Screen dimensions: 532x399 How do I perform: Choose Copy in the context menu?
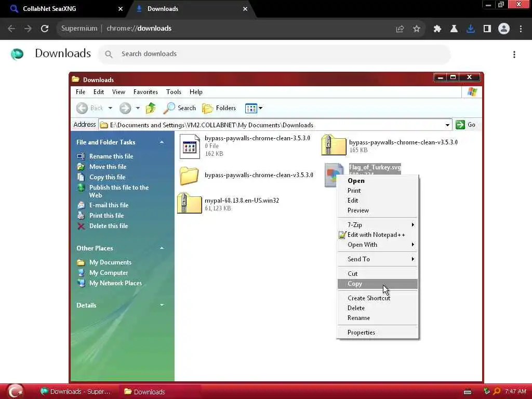[377, 284]
